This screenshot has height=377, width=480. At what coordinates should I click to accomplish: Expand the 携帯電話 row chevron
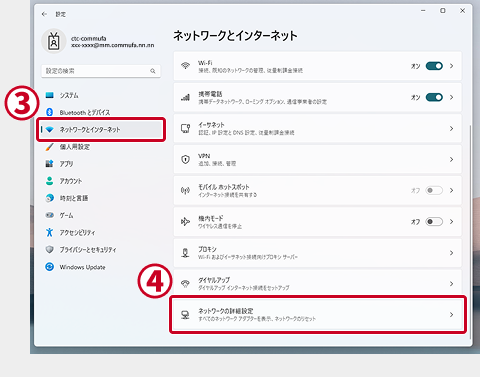[x=451, y=97]
